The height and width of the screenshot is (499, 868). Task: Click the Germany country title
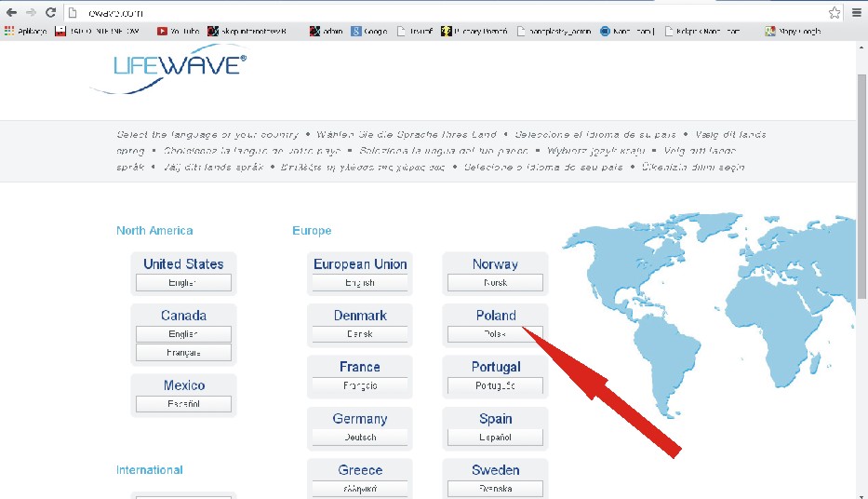pos(360,419)
